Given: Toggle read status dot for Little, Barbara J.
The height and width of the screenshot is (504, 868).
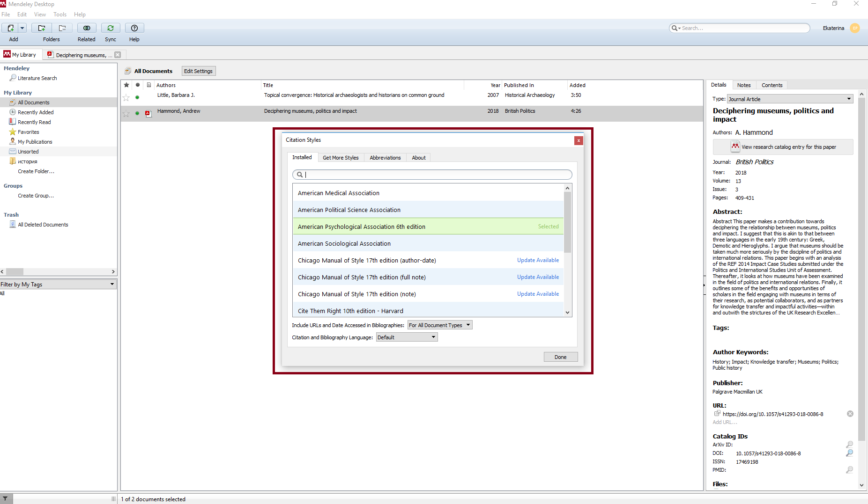Looking at the screenshot, I should [x=137, y=97].
